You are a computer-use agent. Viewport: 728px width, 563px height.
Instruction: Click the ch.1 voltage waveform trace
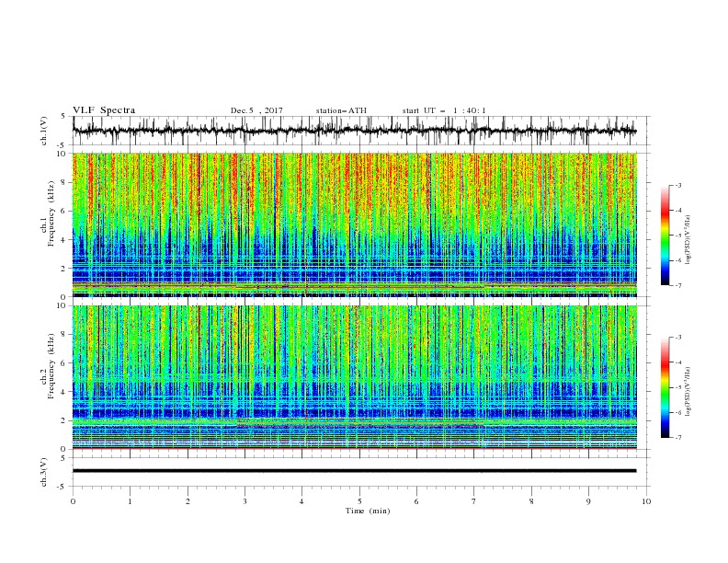354,131
